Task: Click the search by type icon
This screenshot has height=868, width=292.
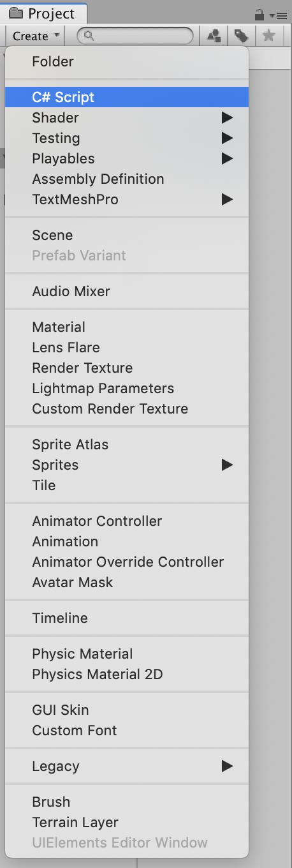Action: 214,36
